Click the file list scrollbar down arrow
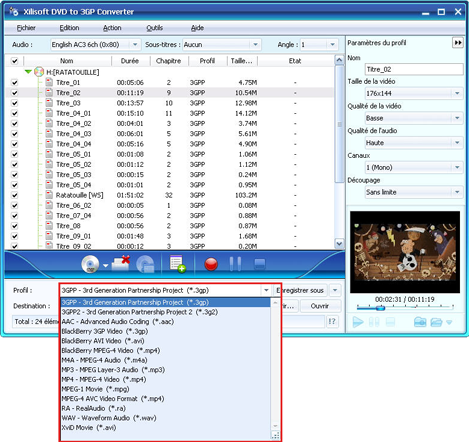 (339, 244)
